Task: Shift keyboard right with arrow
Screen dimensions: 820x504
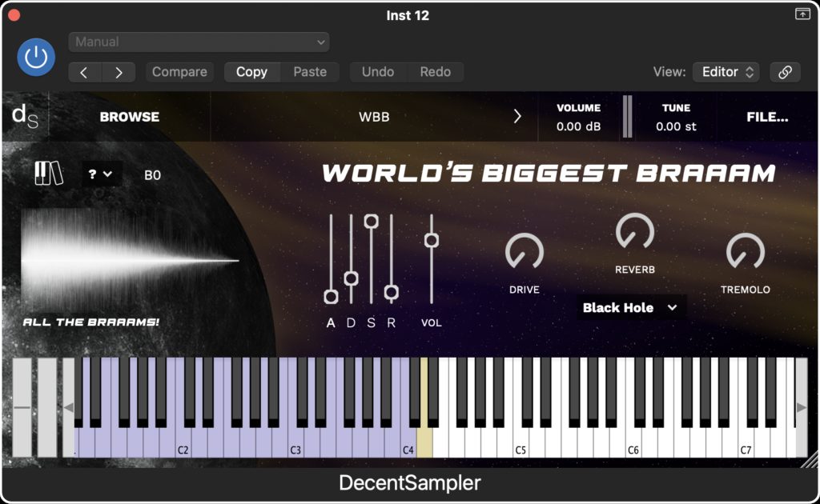Action: 802,407
